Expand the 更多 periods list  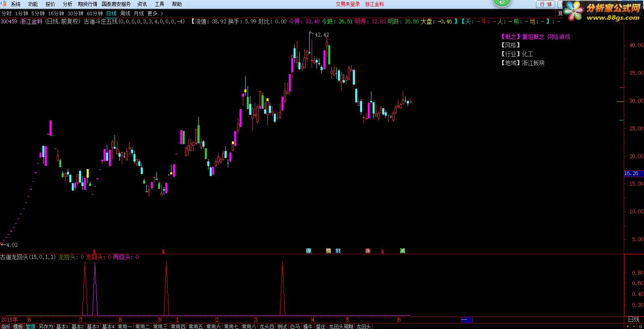(x=155, y=14)
